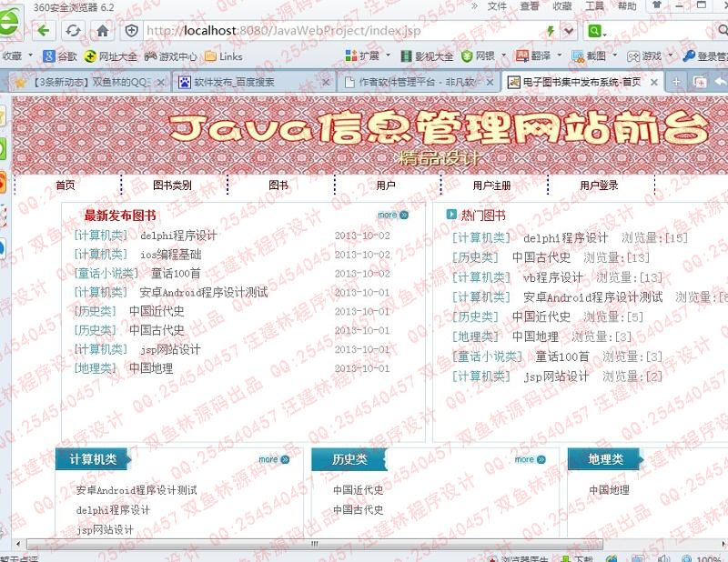
Task: Click the scrollbar left arrow
Action: click(x=18, y=544)
